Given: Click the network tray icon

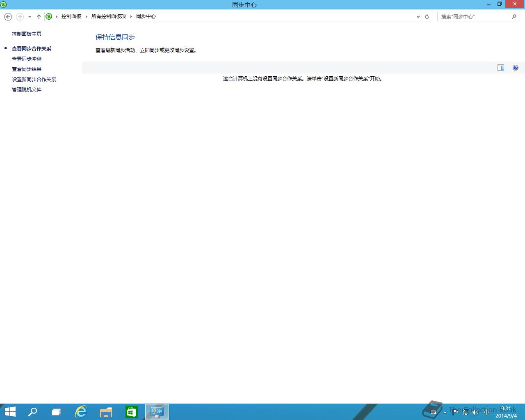Looking at the screenshot, I should pyautogui.click(x=466, y=412).
